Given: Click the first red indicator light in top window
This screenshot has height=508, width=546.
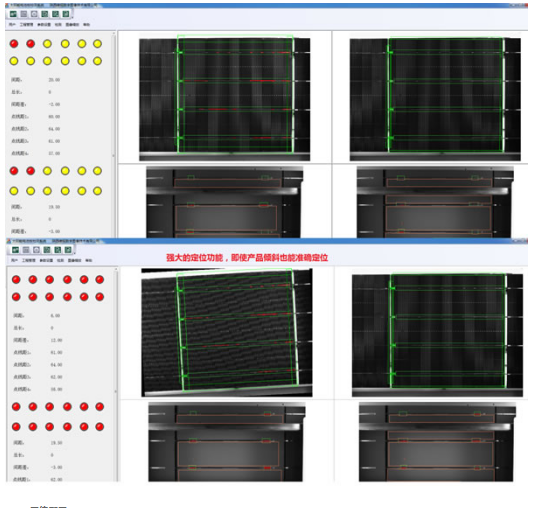Looking at the screenshot, I should point(14,44).
